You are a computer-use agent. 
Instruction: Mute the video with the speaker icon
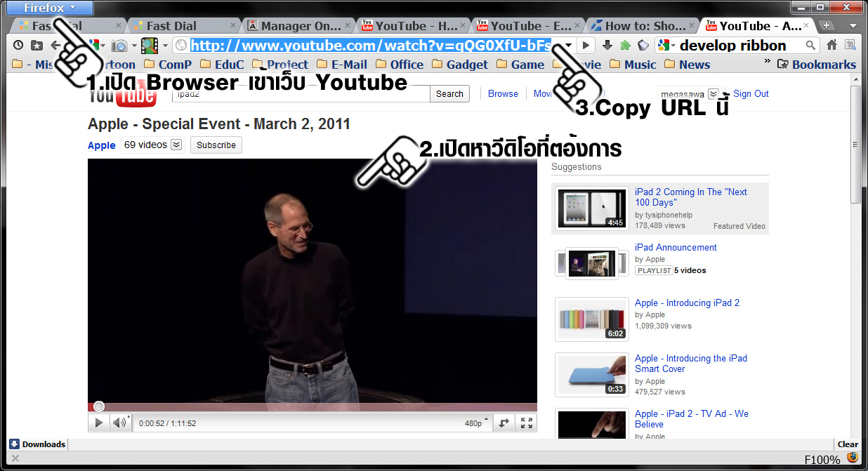click(120, 423)
